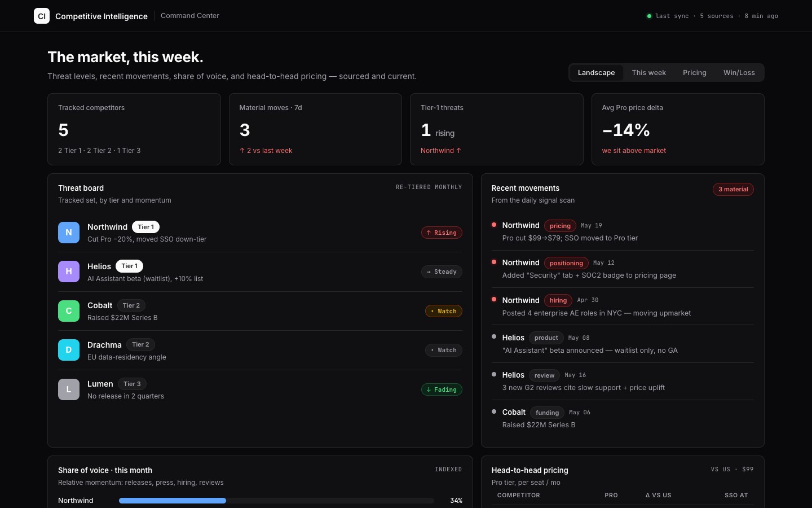Screen dimensions: 812x508
Task: Click "No release in 2 quarters" text
Action: point(126,396)
